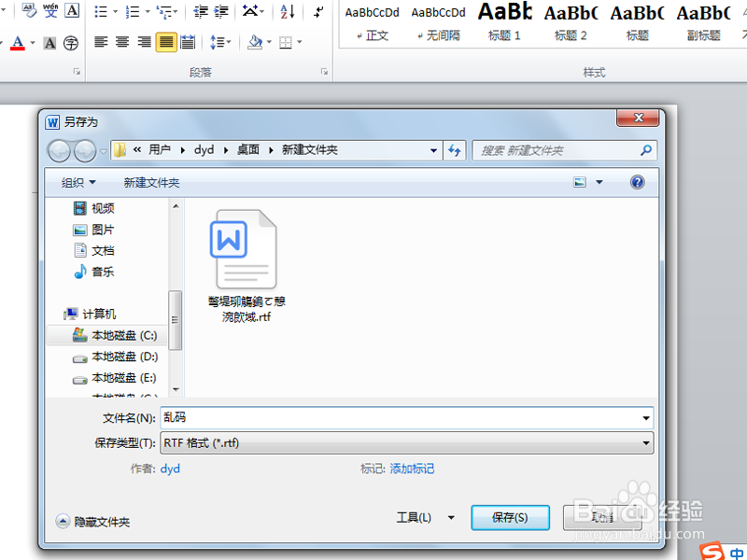Image resolution: width=747 pixels, height=560 pixels.
Task: Click character border A icon
Action: pyautogui.click(x=72, y=10)
